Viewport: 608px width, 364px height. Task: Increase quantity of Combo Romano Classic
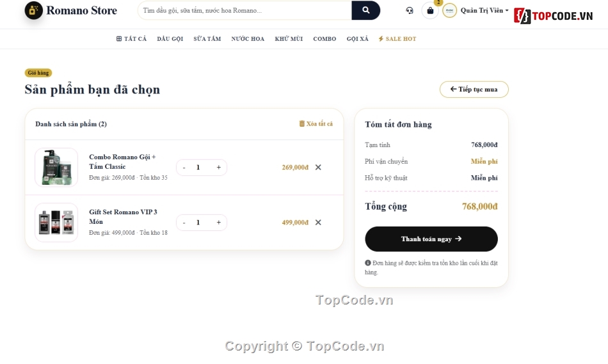[x=219, y=168]
